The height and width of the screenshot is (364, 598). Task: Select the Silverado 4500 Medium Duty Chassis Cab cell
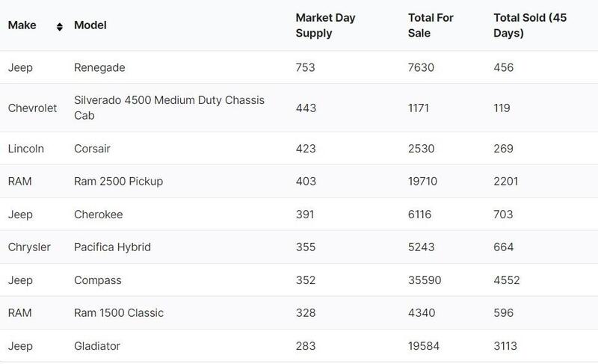169,108
